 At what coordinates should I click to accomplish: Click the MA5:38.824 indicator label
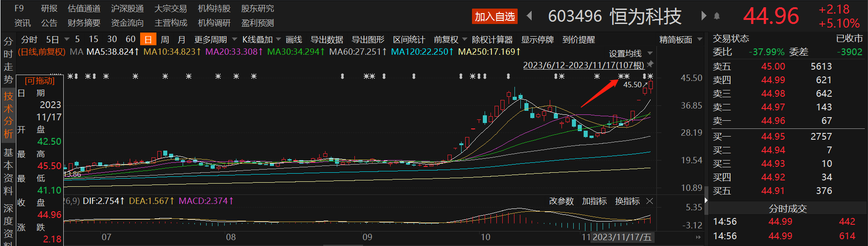pos(113,52)
